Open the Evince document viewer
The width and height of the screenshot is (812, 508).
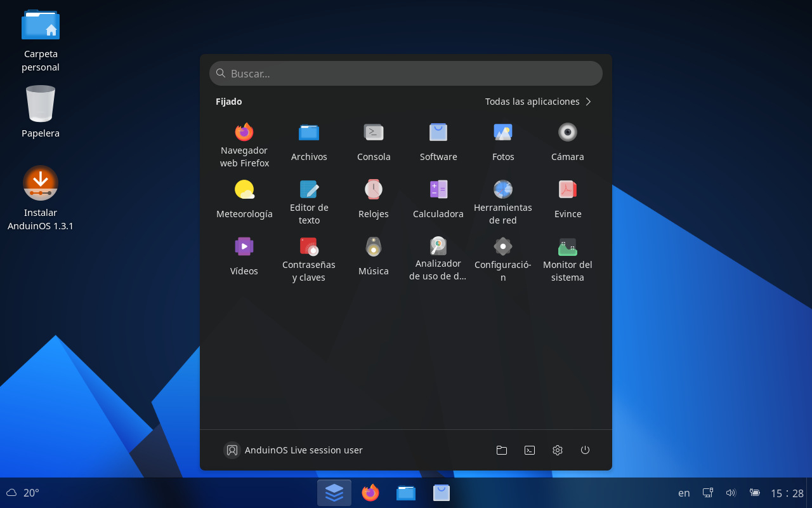[x=567, y=200]
